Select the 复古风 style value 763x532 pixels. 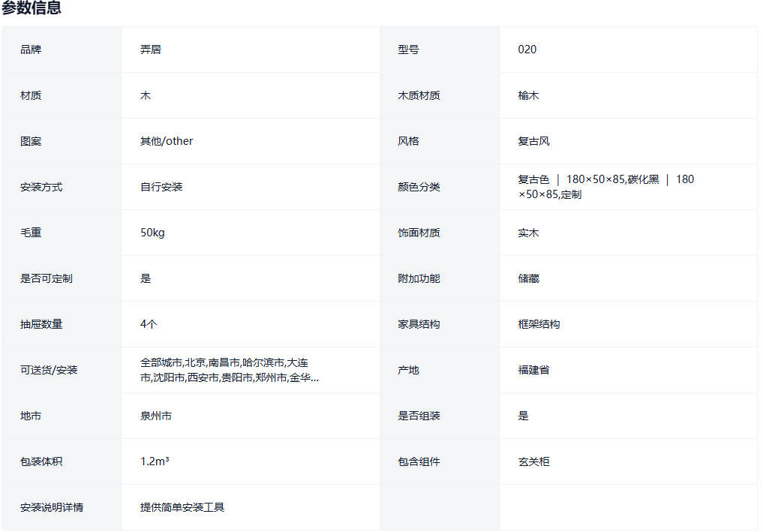[533, 141]
